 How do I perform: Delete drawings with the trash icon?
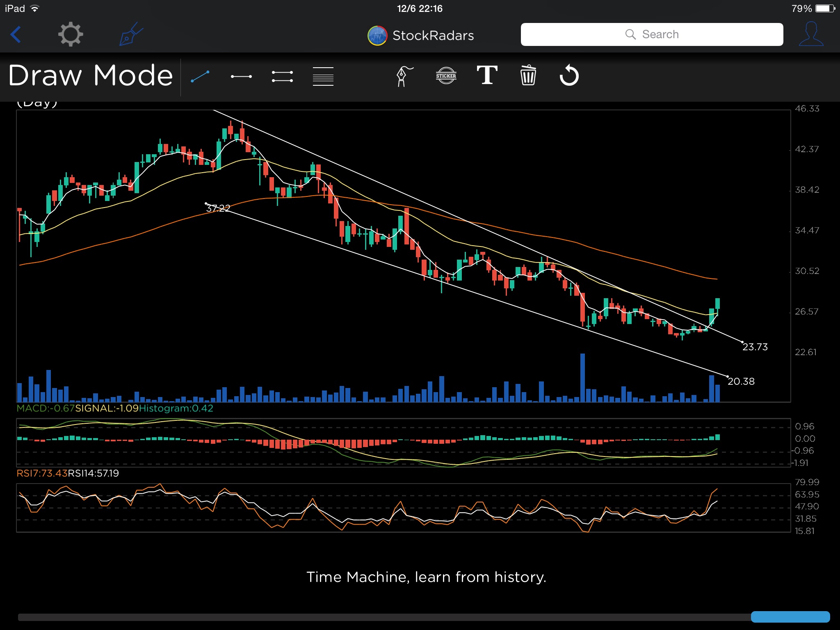tap(528, 75)
